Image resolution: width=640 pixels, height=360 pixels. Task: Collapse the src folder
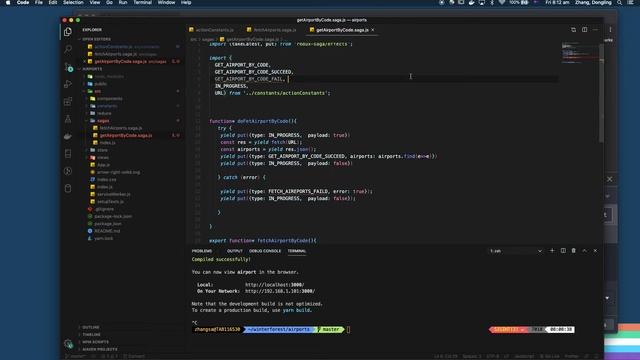tap(98, 91)
